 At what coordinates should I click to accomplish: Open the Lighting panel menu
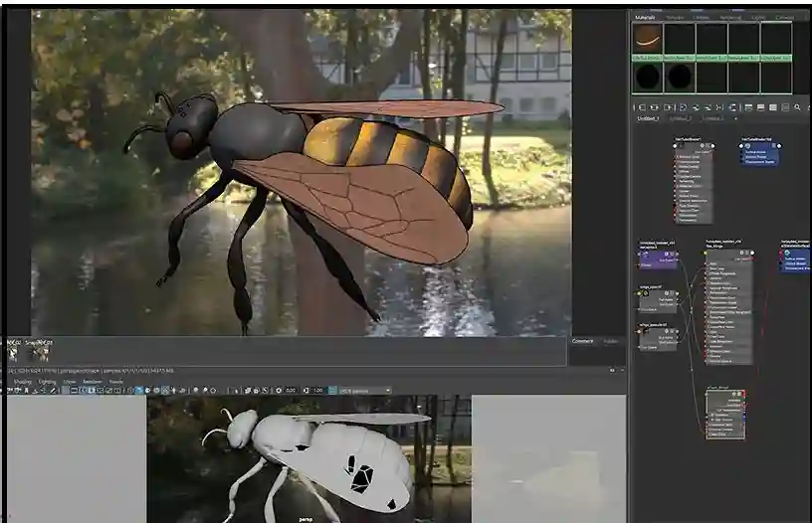click(x=47, y=382)
